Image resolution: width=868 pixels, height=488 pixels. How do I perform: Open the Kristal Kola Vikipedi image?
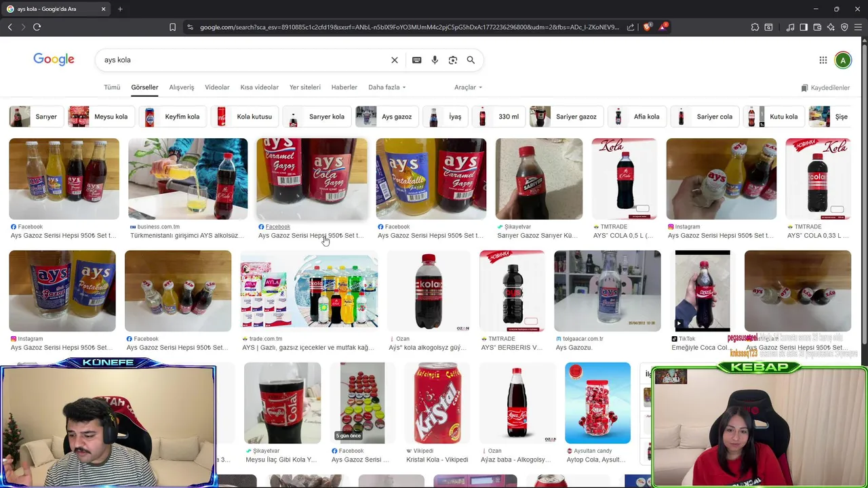coord(437,403)
